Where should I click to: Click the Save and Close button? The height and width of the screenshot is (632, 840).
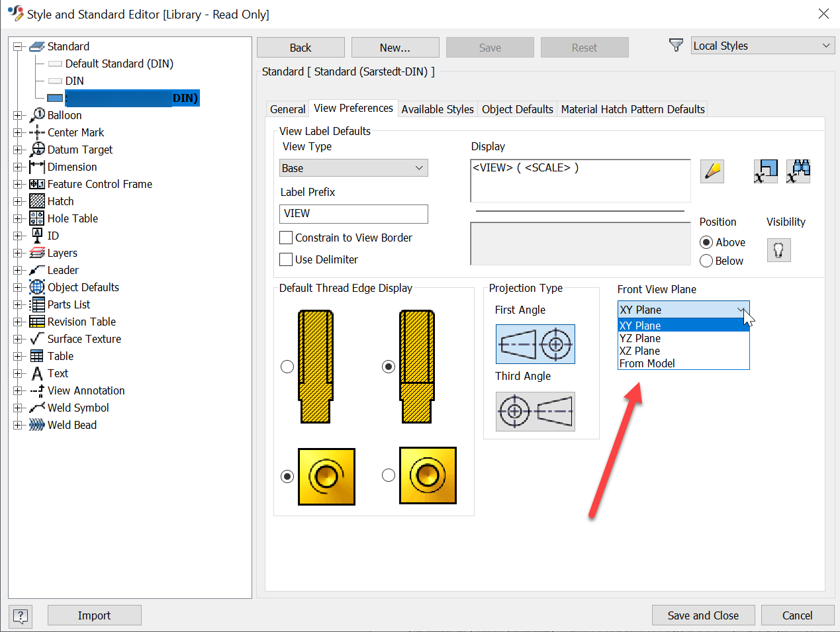[703, 615]
